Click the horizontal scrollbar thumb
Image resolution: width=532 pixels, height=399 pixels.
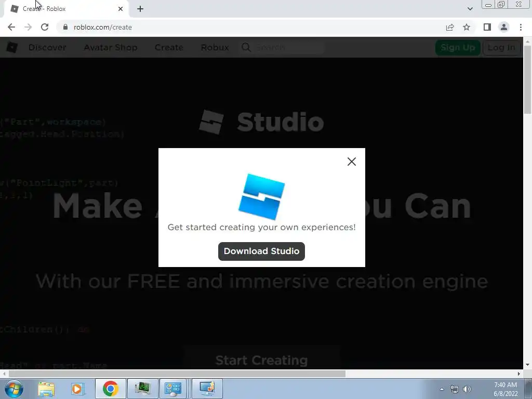coord(177,374)
